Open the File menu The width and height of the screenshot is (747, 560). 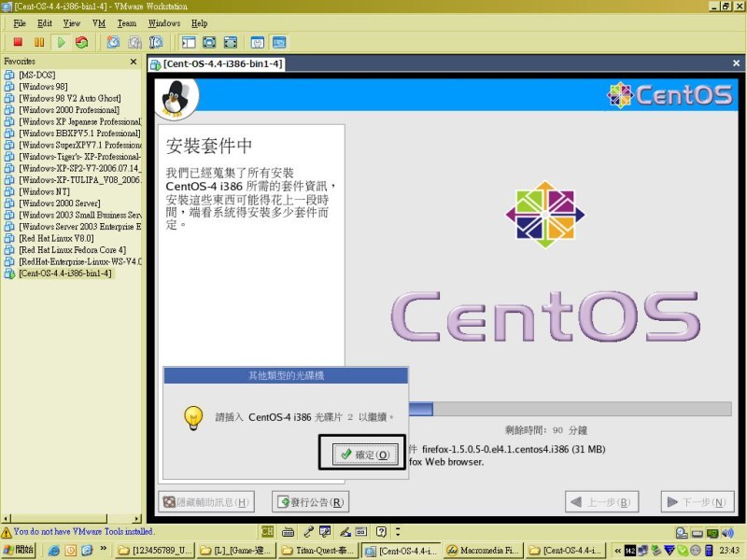(20, 23)
